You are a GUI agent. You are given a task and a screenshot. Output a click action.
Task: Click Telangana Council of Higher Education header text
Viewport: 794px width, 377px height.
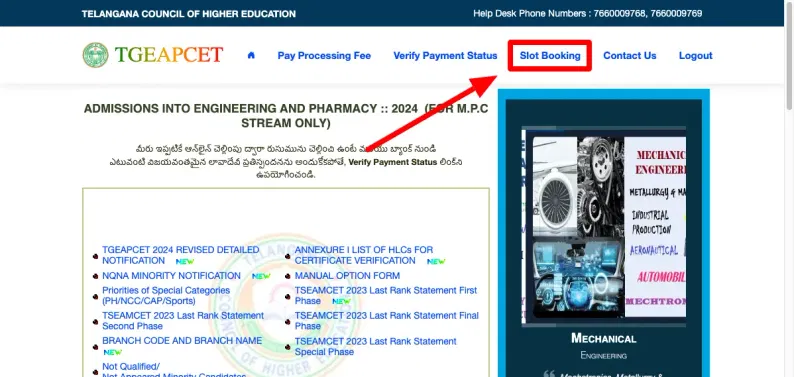pyautogui.click(x=188, y=14)
